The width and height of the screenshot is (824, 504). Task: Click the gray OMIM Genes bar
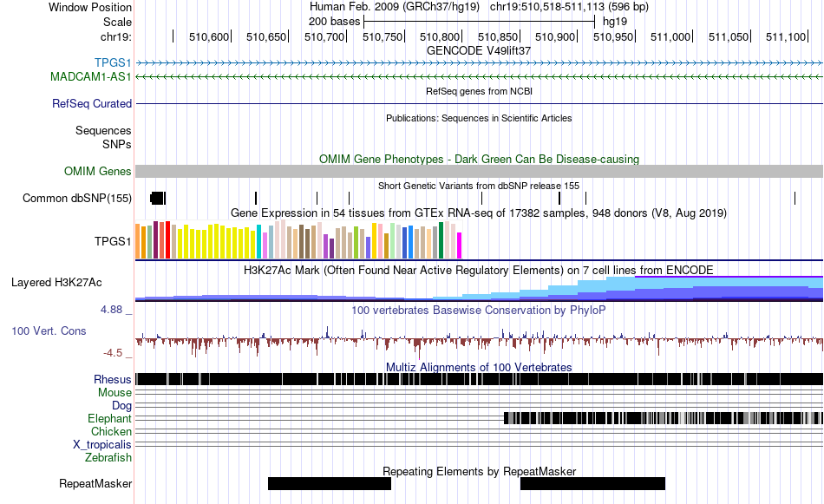pos(480,172)
